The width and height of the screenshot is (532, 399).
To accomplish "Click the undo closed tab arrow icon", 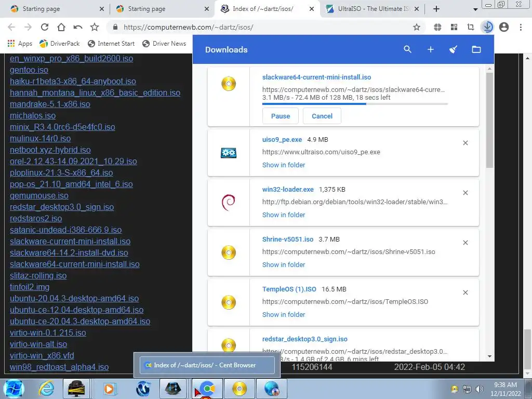I will tap(78, 27).
